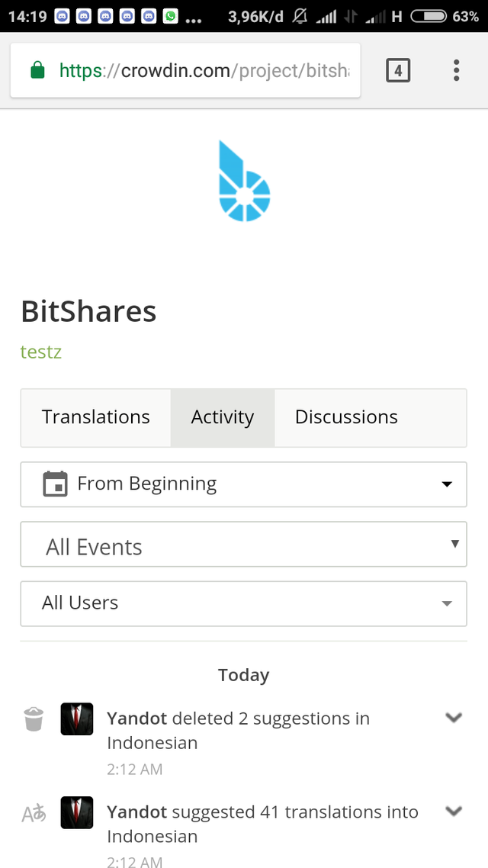Expand the deleted 2 suggestions activity entry

point(454,718)
